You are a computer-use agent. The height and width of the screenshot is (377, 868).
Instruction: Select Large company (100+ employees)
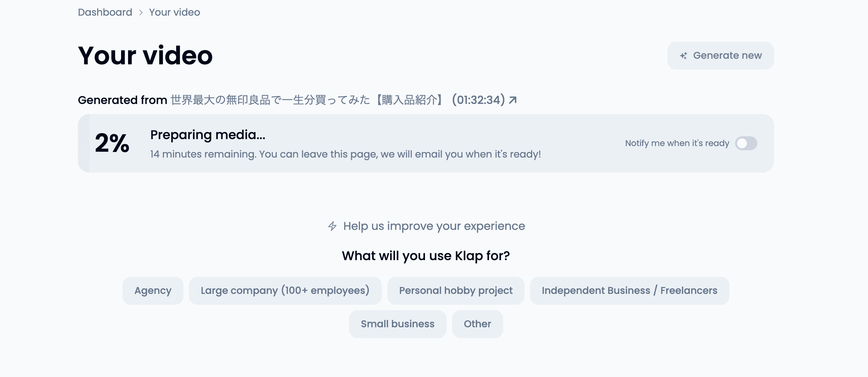click(x=285, y=291)
